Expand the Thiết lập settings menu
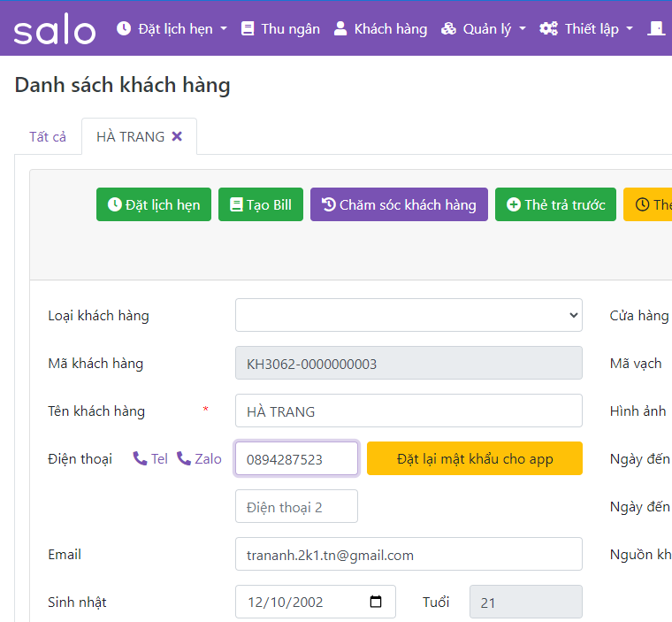The width and height of the screenshot is (672, 622). 586,28
